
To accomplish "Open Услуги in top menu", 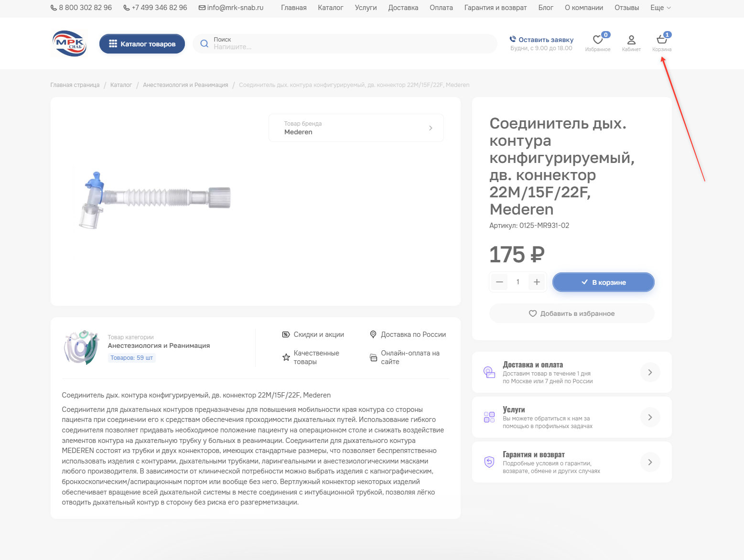I will [x=366, y=8].
